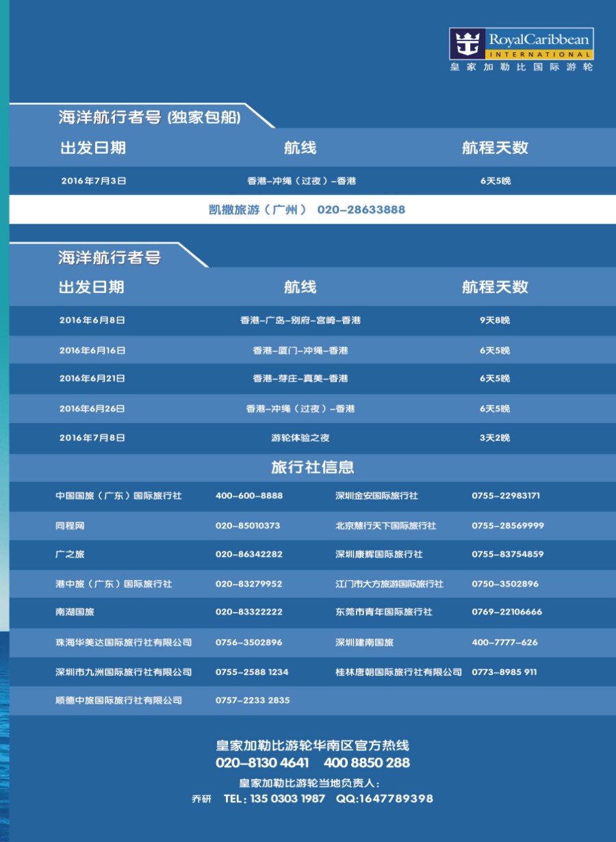This screenshot has height=842, width=616.
Task: Select the 2016年6月16日 departure date
Action: (x=92, y=350)
